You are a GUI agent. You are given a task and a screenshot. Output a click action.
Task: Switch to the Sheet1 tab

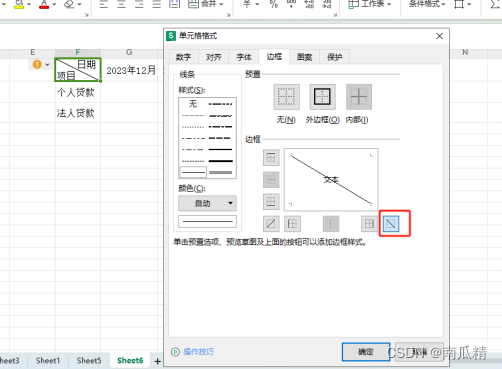[x=48, y=361]
